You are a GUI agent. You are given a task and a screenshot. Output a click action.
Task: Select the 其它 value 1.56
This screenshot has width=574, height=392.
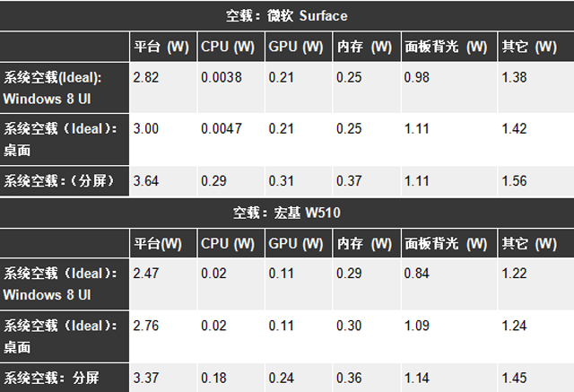tap(515, 181)
